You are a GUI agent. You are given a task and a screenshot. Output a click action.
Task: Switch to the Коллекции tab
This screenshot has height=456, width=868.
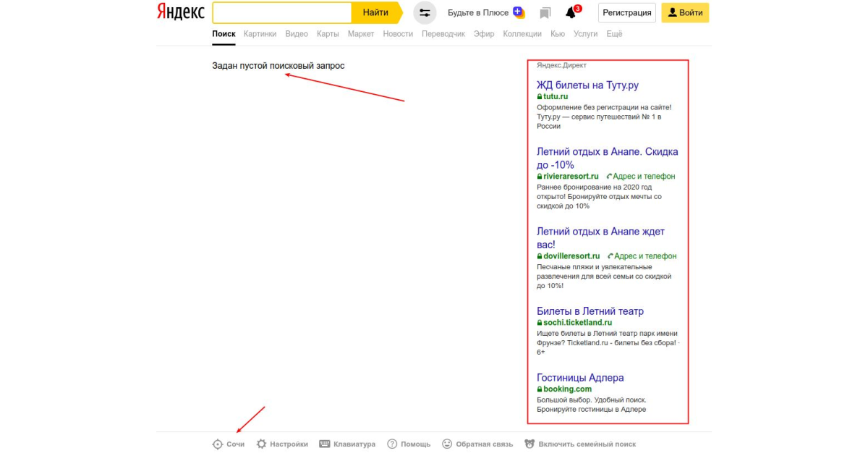coord(522,34)
